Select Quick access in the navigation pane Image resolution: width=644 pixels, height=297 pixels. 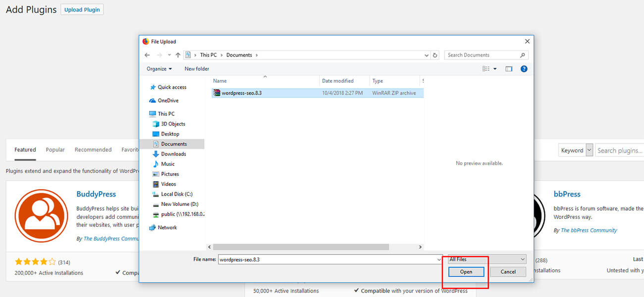pyautogui.click(x=171, y=87)
